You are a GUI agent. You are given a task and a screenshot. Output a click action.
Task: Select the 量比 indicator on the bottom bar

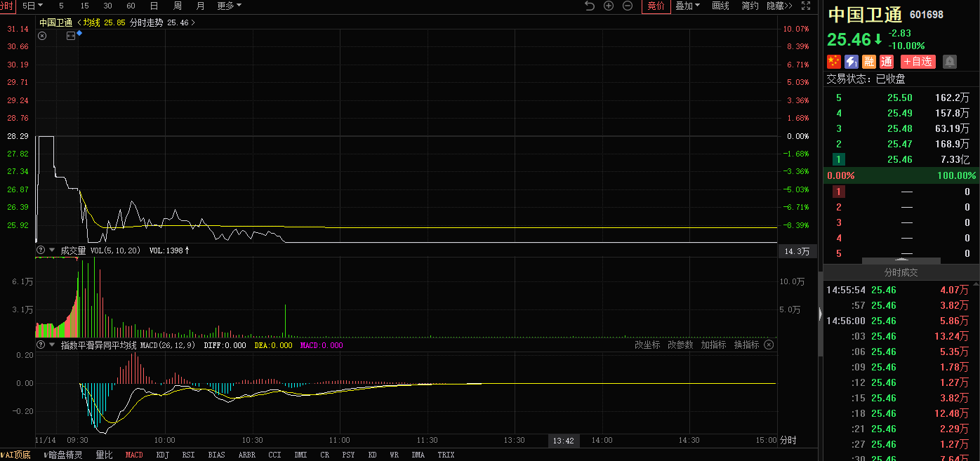[104, 455]
